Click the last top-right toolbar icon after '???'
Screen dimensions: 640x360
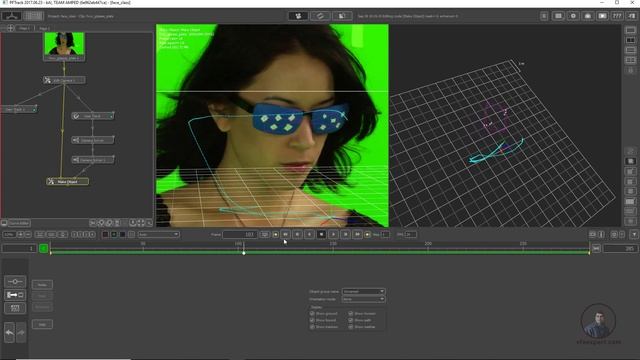point(632,16)
